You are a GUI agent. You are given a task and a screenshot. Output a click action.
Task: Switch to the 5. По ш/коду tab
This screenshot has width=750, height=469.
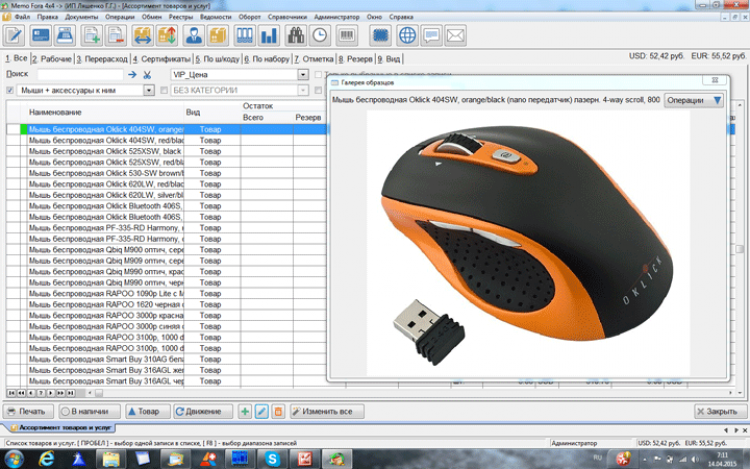tap(217, 59)
